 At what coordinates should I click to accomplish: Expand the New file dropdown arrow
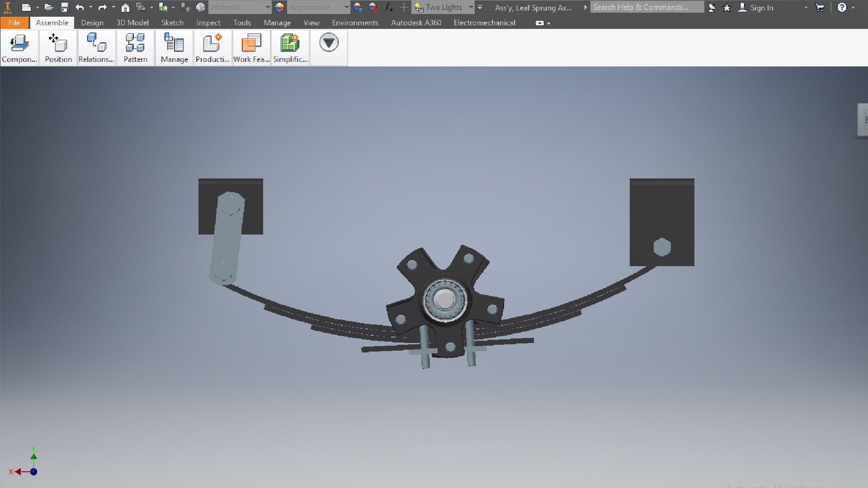point(38,7)
